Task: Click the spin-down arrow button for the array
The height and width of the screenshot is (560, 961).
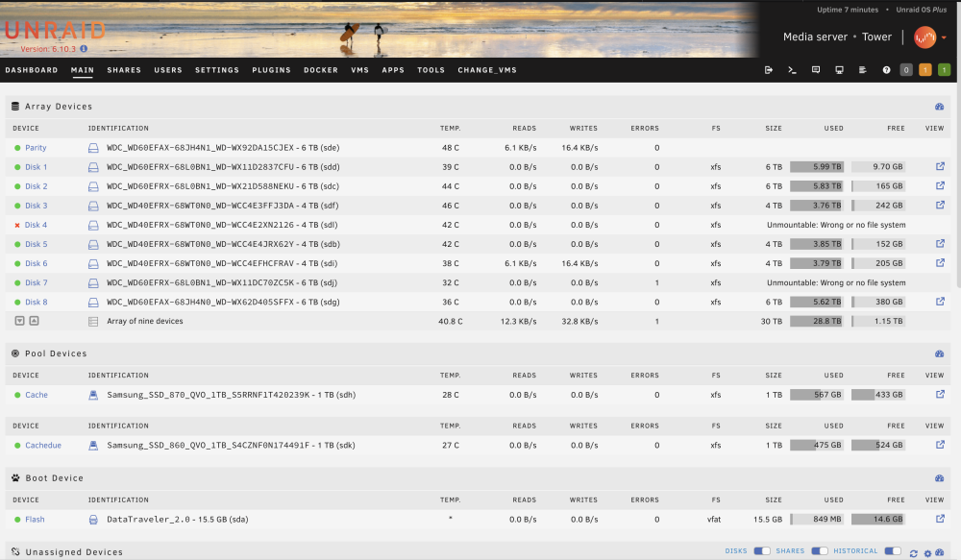Action: click(19, 321)
